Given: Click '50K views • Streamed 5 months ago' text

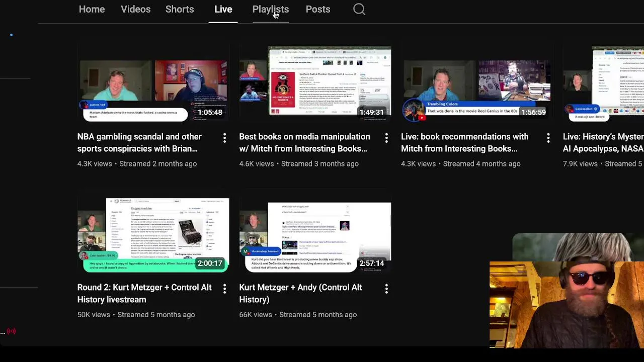Looking at the screenshot, I should point(136,315).
